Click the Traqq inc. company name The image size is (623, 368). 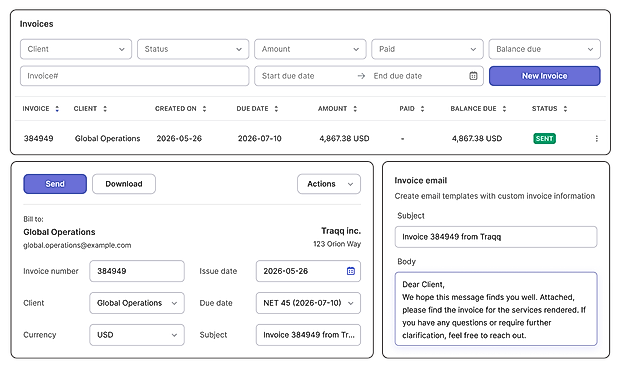coord(341,231)
